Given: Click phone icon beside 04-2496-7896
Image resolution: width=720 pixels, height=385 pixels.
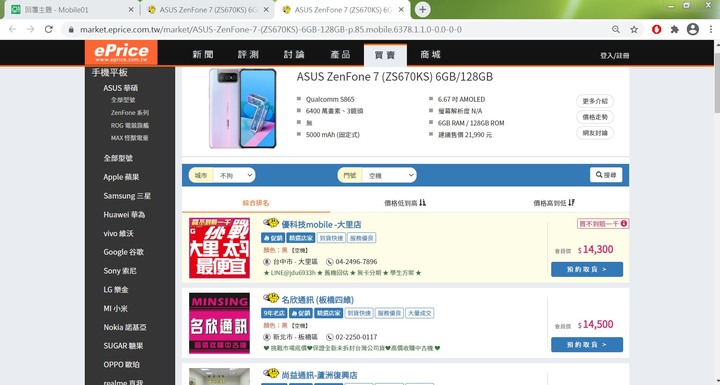Looking at the screenshot, I should pyautogui.click(x=330, y=262).
